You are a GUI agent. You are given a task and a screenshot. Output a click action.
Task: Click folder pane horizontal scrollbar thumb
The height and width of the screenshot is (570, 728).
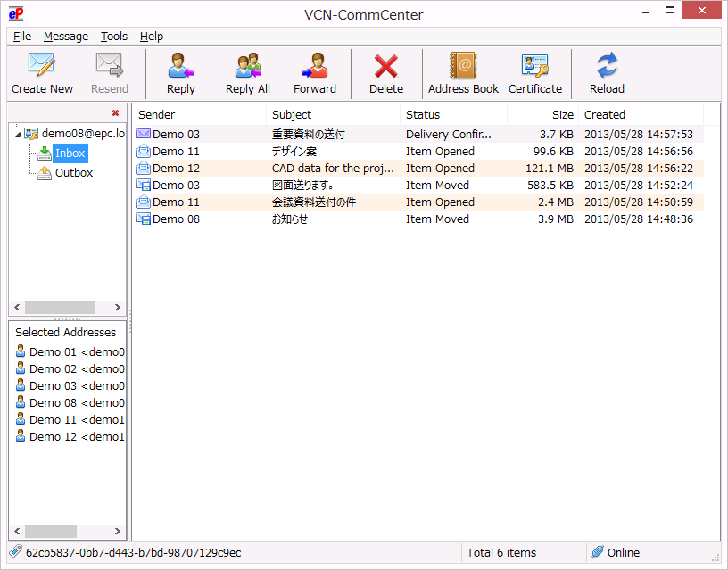60,307
